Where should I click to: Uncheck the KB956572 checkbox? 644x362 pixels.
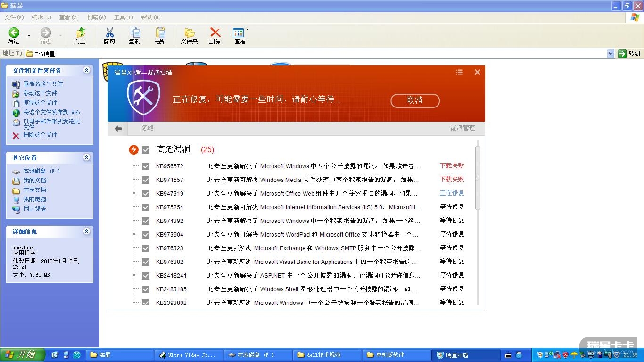146,166
